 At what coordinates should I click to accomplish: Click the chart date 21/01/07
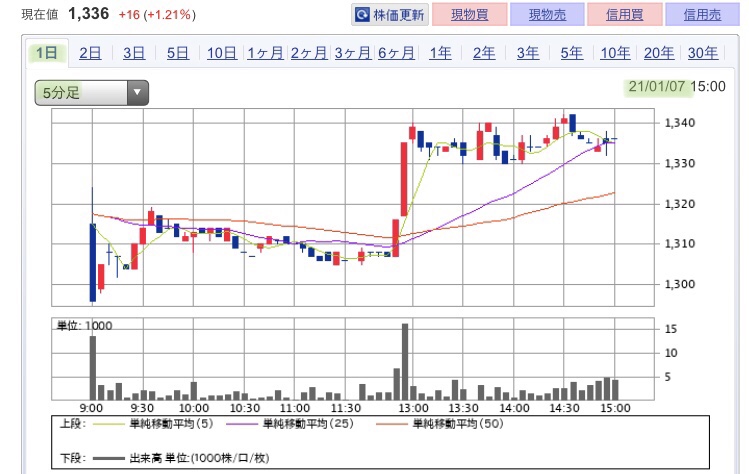click(657, 86)
